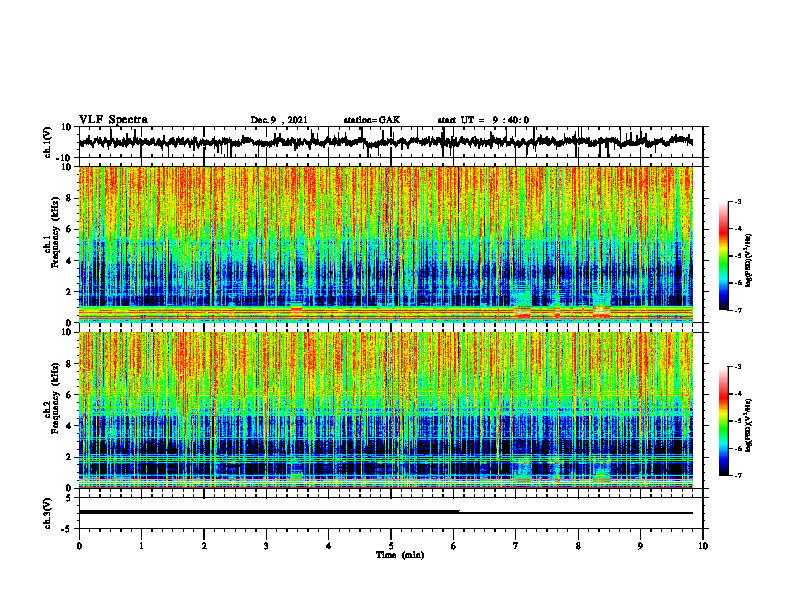
Task: Click the ch.2 spectrogram panel
Action: (385, 410)
